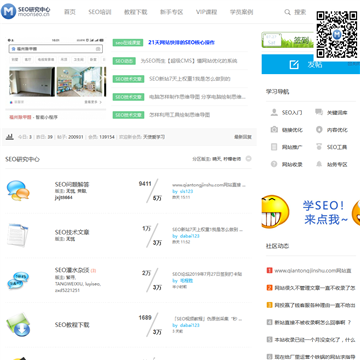Open the 网站收录 navigation link
This screenshot has width=360, height=360.
(x=292, y=165)
